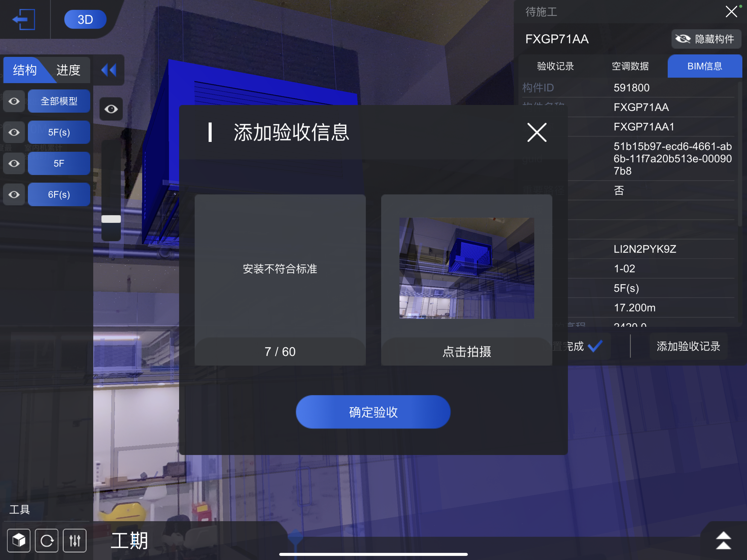The width and height of the screenshot is (747, 560).
Task: Click the 待施工 status label
Action: pos(541,12)
